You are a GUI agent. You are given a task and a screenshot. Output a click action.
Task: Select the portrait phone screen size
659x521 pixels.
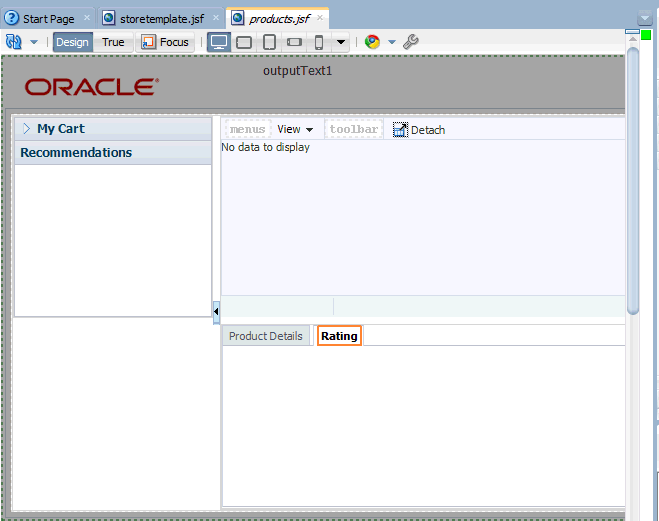(319, 42)
